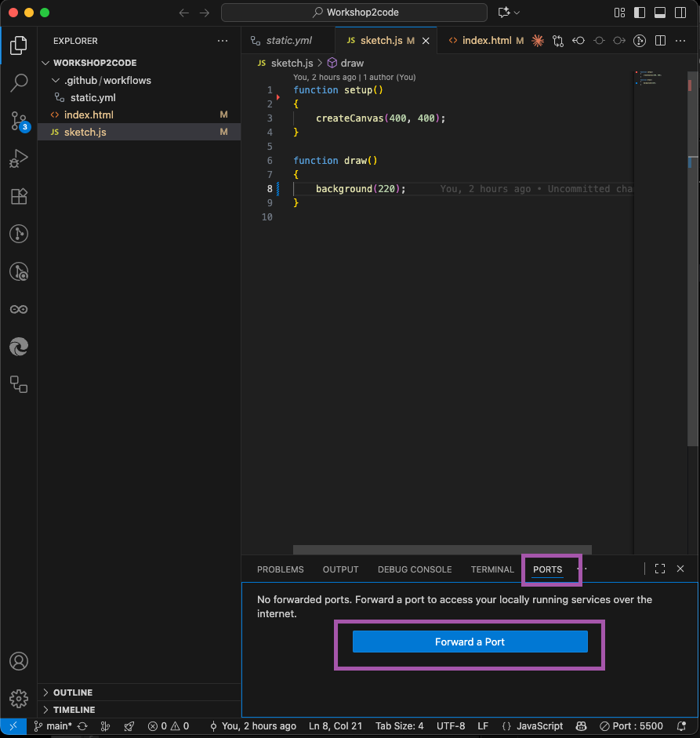The image size is (700, 738).
Task: Open the GitLens activity bar icon
Action: pyautogui.click(x=19, y=234)
